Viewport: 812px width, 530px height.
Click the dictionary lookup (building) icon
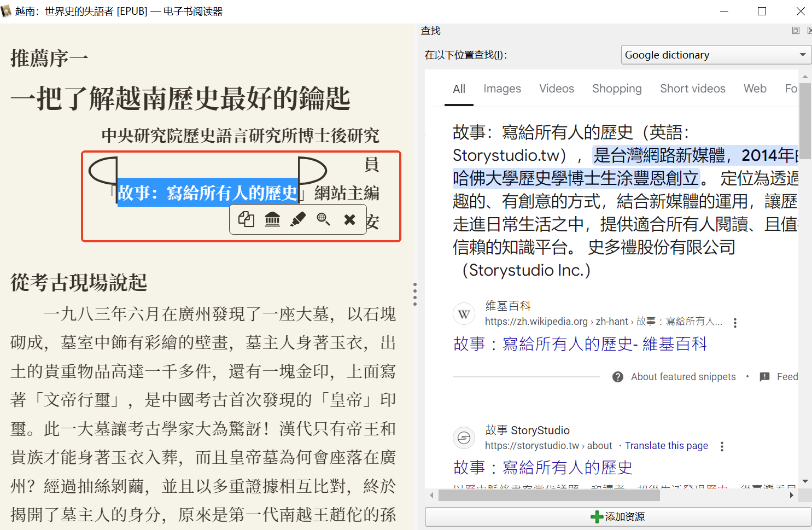(272, 219)
